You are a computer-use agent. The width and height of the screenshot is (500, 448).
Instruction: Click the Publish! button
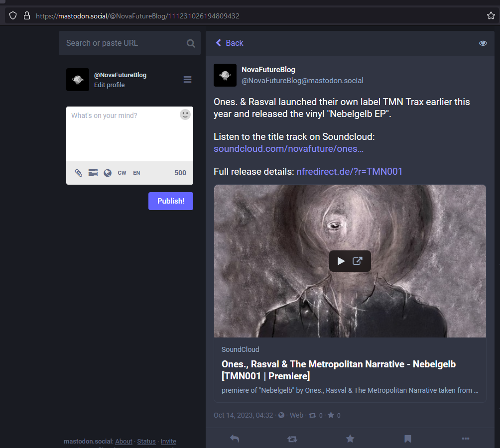pyautogui.click(x=170, y=201)
